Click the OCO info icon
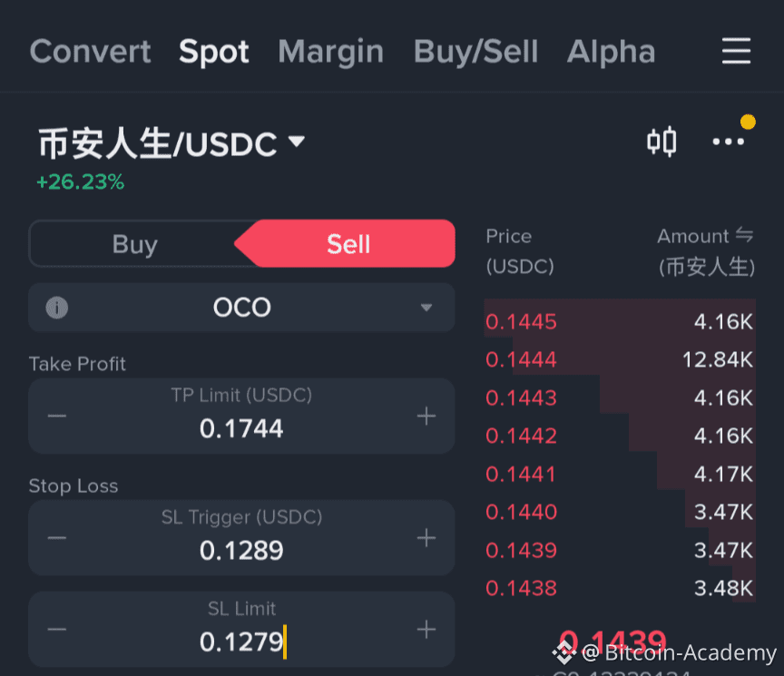 [x=57, y=308]
